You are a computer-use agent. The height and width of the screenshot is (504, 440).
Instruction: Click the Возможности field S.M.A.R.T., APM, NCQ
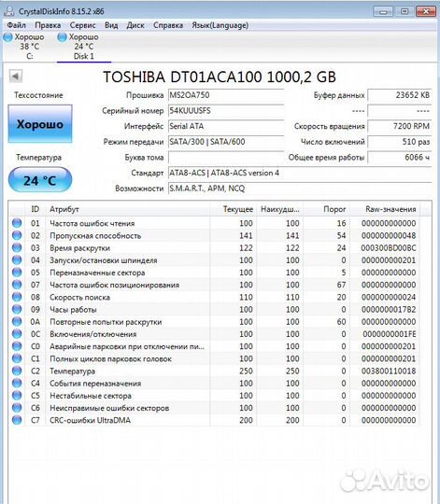(x=300, y=189)
